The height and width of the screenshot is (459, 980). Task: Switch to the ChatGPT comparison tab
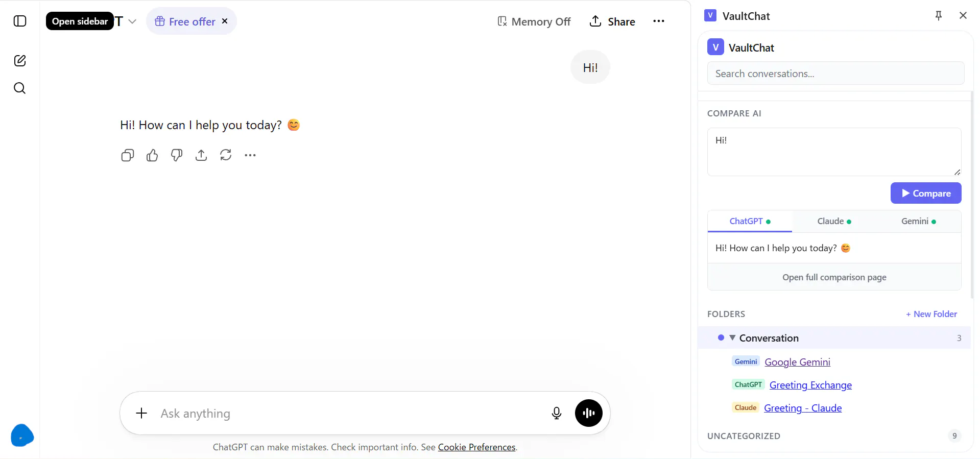(750, 222)
